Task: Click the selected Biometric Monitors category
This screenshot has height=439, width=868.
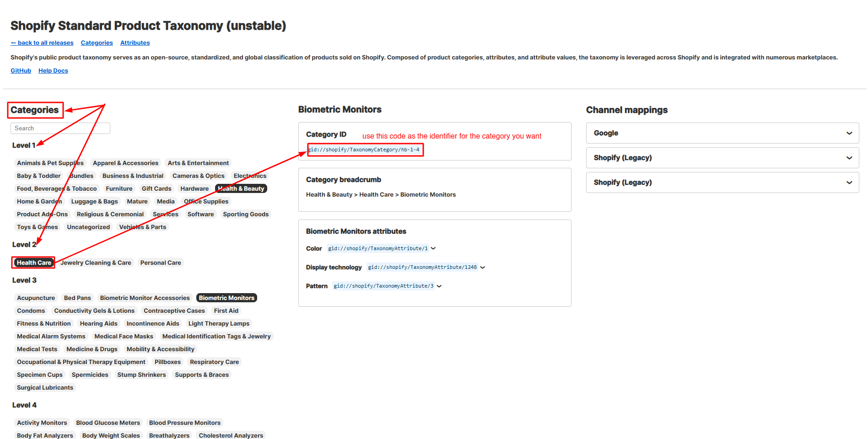Action: [226, 298]
